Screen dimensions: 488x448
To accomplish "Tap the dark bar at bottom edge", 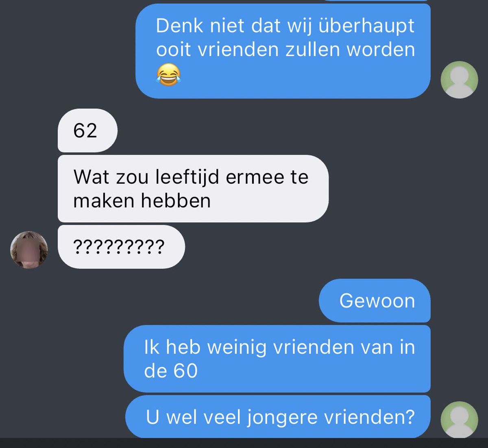I will [x=244, y=443].
